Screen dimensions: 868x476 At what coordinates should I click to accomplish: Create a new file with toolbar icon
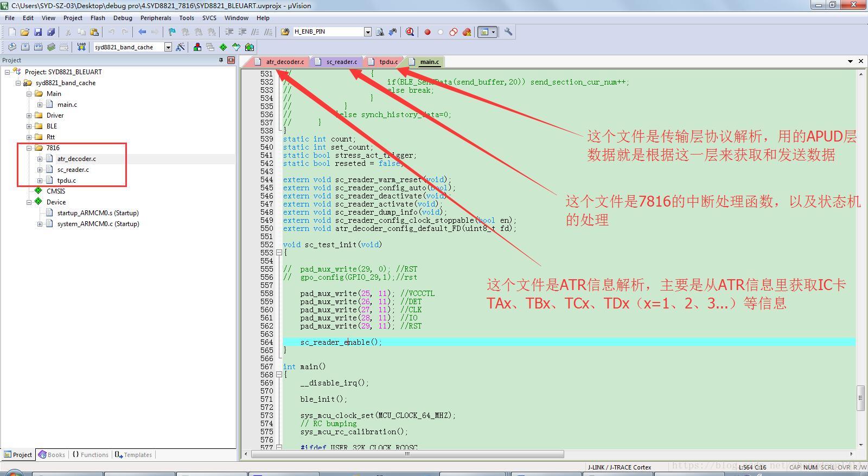click(12, 32)
